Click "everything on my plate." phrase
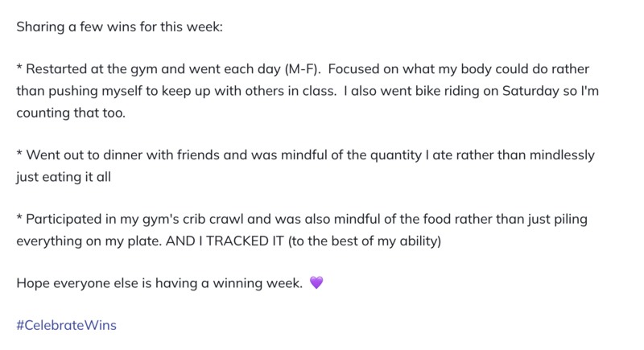The image size is (644, 350). point(89,241)
